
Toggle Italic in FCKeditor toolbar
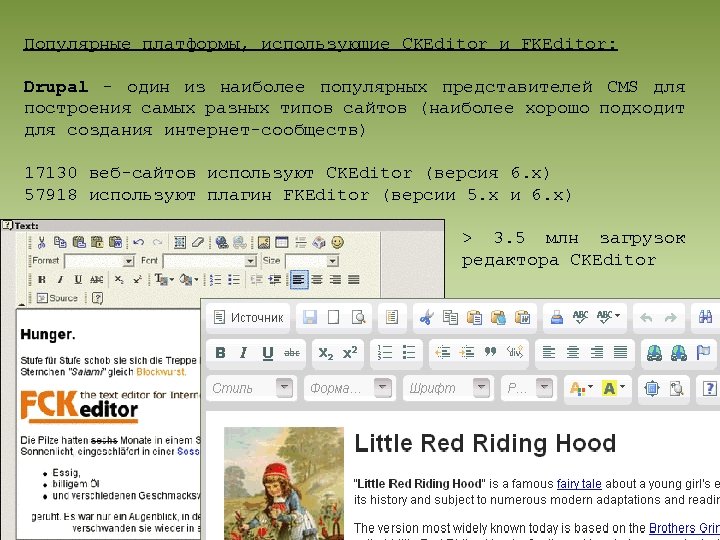60,279
